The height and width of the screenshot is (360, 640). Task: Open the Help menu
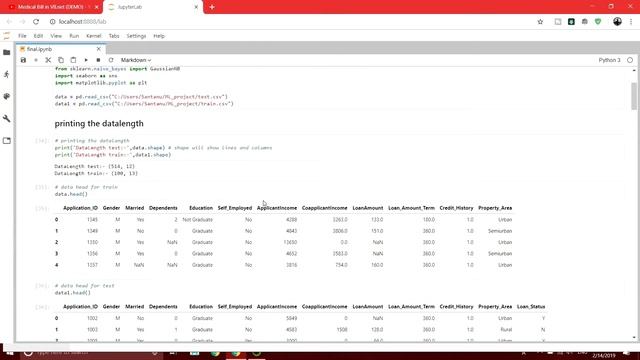pyautogui.click(x=159, y=36)
